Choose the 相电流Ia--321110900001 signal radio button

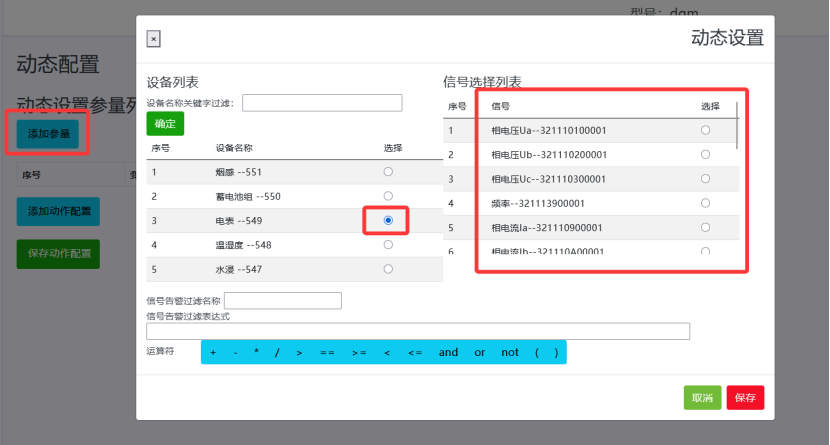[705, 227]
